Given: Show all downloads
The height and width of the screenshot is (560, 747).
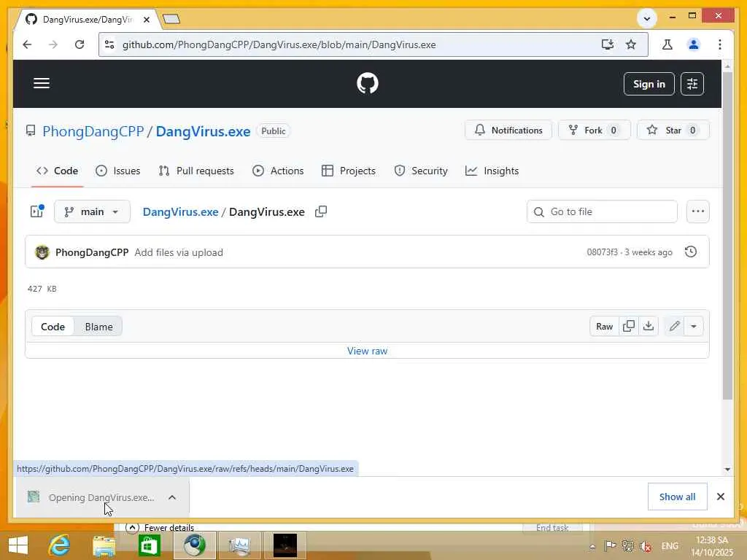Looking at the screenshot, I should pos(677,497).
